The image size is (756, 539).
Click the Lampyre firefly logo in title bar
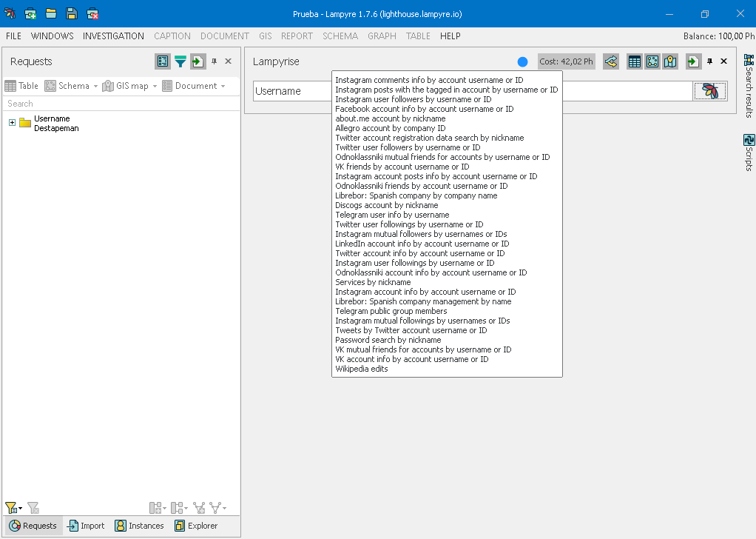click(10, 13)
